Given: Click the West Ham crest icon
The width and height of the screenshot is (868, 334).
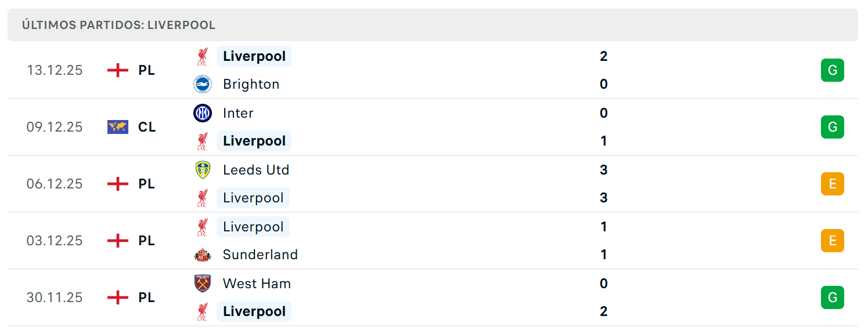Looking at the screenshot, I should pyautogui.click(x=203, y=283).
